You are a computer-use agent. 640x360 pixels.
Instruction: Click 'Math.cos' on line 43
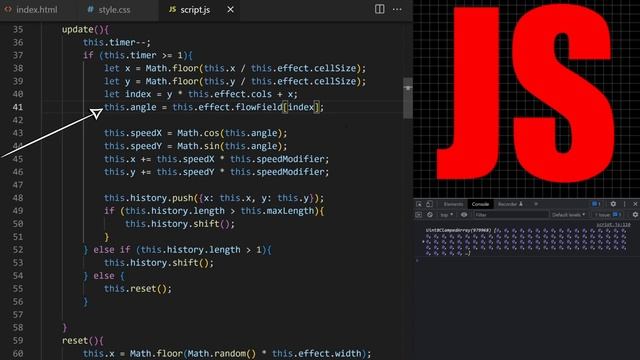pos(198,133)
